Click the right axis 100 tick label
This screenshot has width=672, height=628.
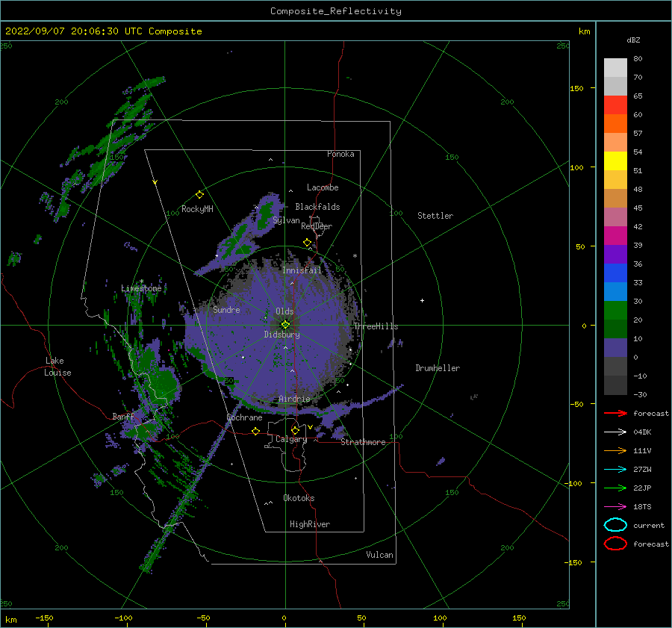[x=576, y=167]
